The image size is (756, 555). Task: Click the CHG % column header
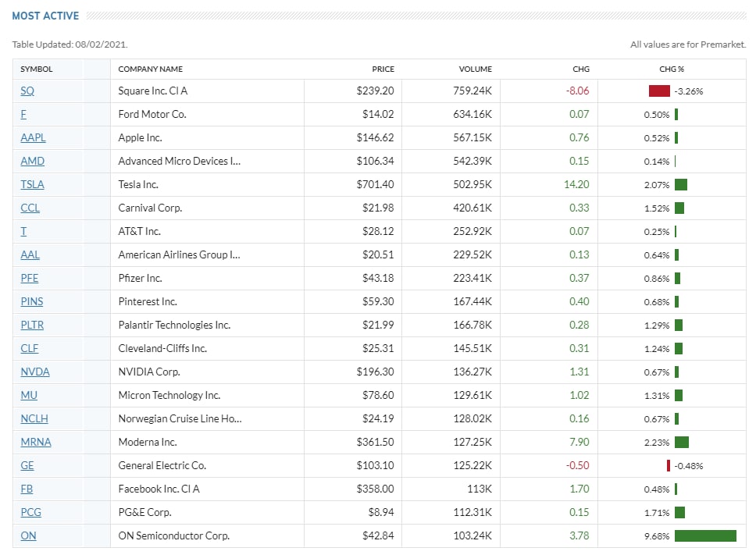tap(672, 69)
